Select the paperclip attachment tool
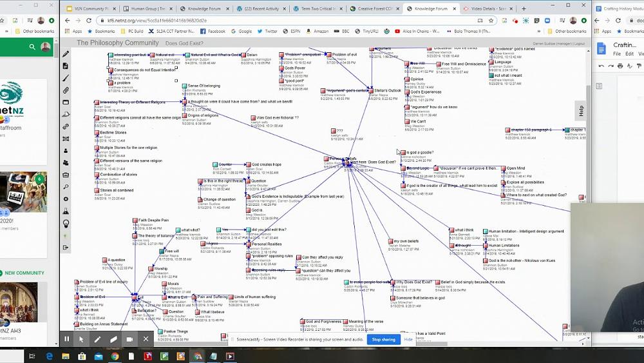This screenshot has width=644, height=363. [x=66, y=90]
